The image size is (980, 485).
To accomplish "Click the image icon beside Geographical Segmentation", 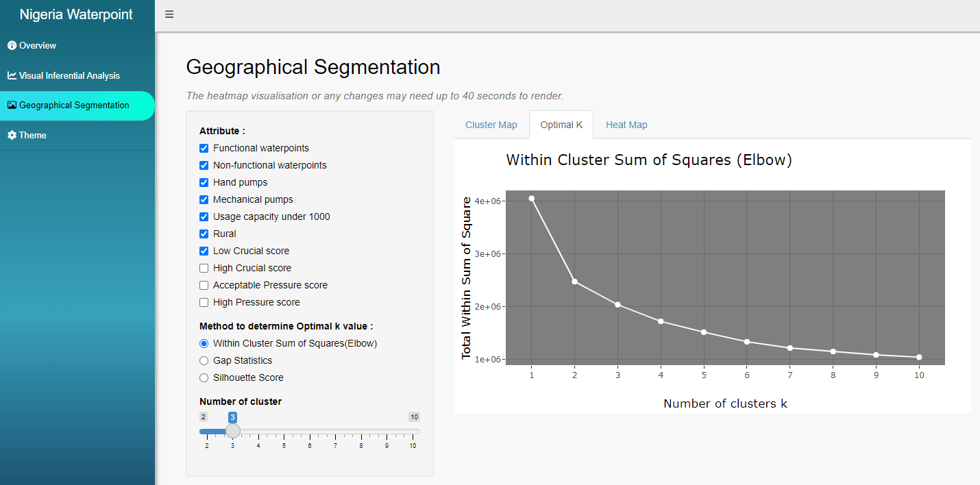I will click(x=11, y=105).
